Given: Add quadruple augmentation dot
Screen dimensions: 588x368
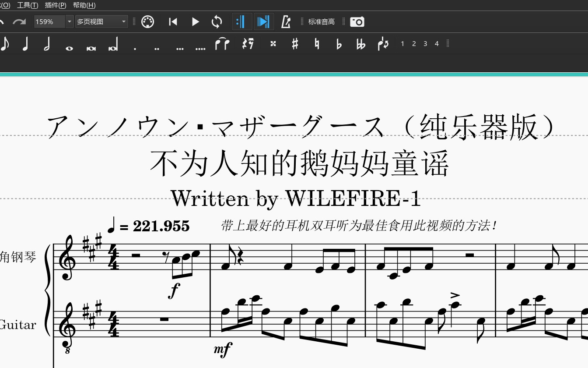Looking at the screenshot, I should click(200, 49).
